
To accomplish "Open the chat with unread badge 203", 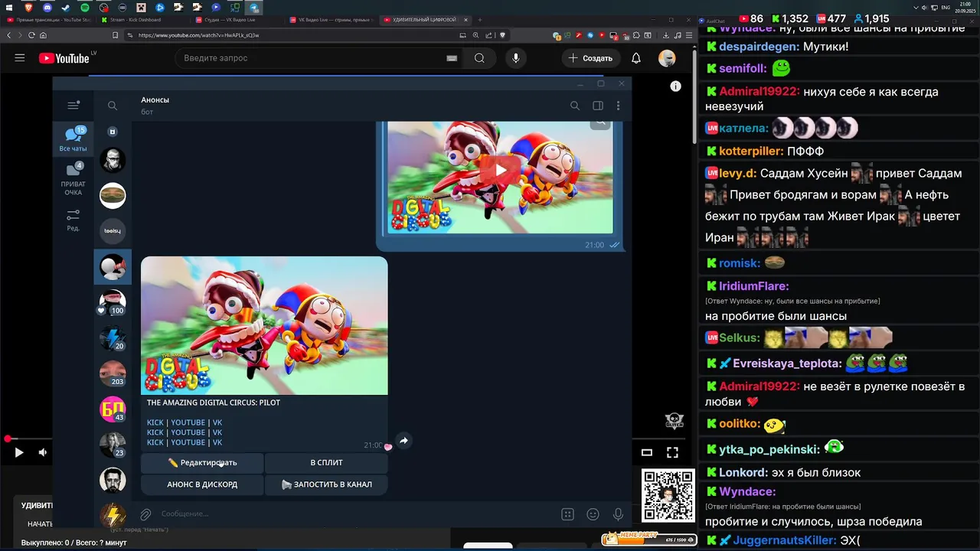I will pos(113,373).
